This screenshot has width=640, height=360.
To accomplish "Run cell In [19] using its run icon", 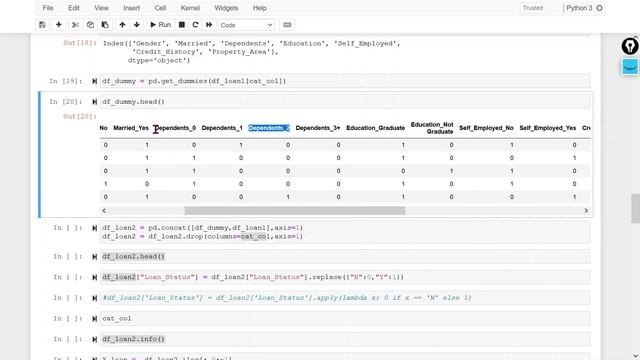I will click(94, 81).
